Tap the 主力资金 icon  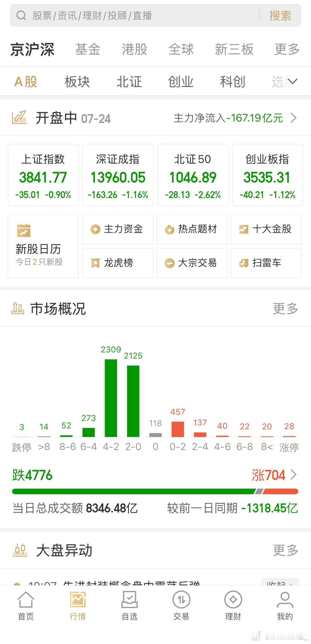(95, 229)
